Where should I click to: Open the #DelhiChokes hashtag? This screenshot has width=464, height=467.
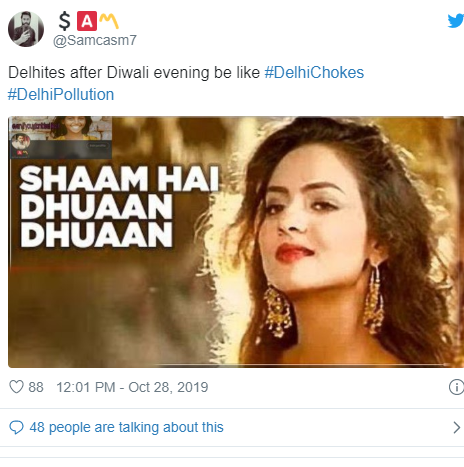pos(314,73)
